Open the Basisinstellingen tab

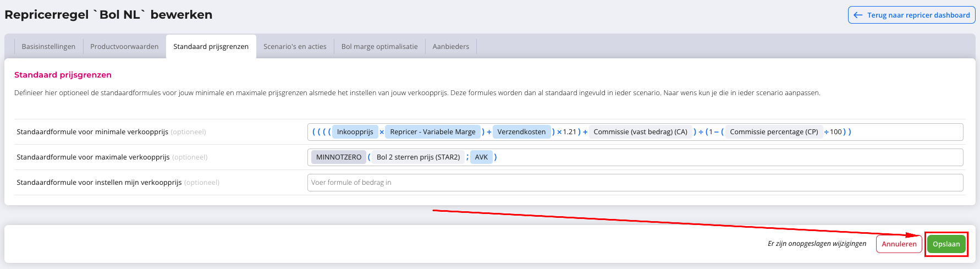point(48,47)
